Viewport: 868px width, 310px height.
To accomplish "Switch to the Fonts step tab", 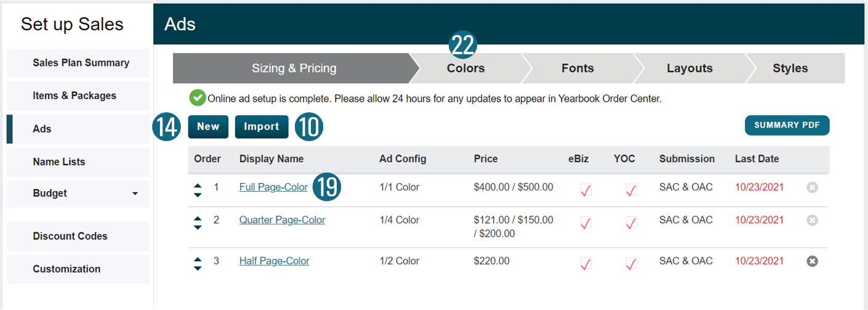I will click(x=577, y=68).
